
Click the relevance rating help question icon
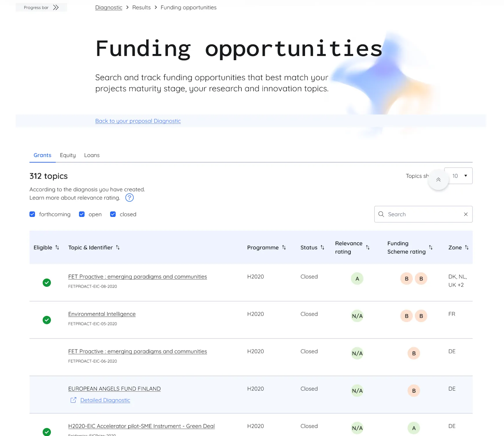click(129, 198)
